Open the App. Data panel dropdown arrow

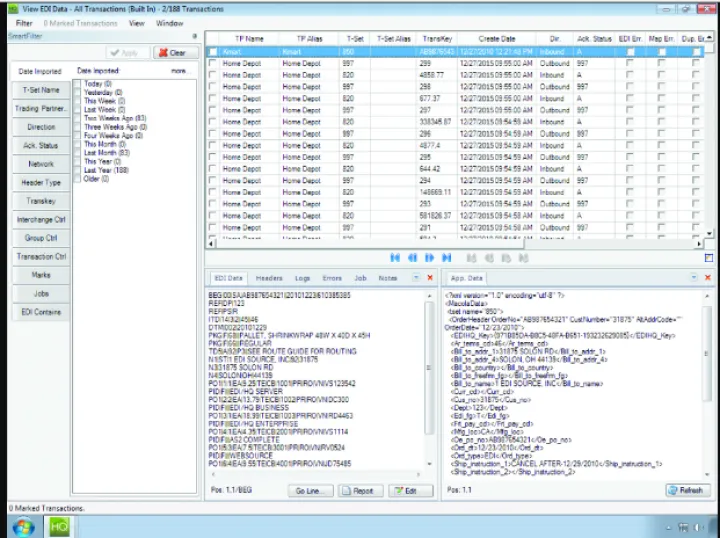click(x=694, y=277)
